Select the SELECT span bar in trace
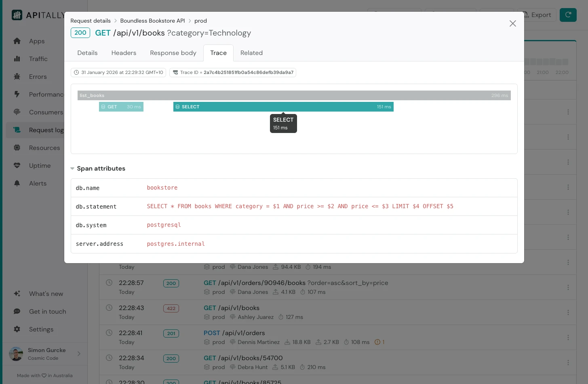This screenshot has width=588, height=384. click(283, 107)
